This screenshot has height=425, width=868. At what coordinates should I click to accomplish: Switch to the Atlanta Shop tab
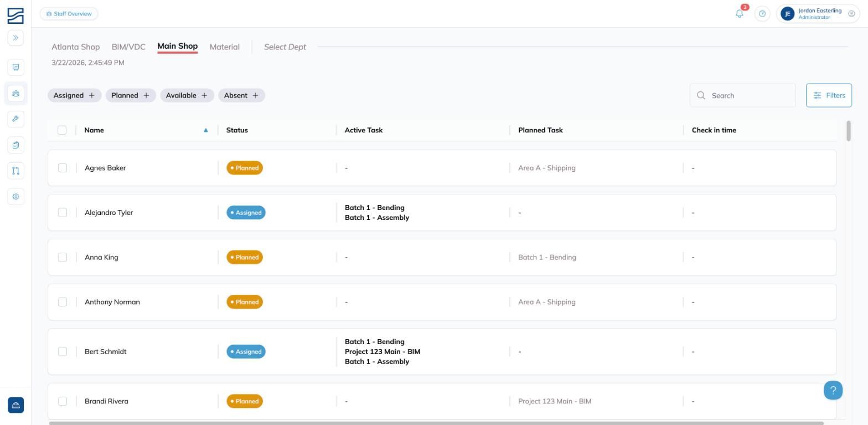[75, 47]
